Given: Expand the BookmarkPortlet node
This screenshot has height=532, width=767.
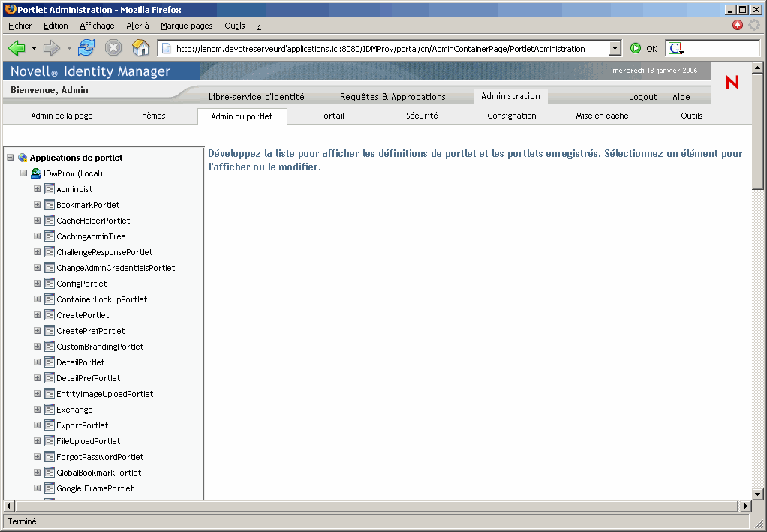Looking at the screenshot, I should point(38,204).
